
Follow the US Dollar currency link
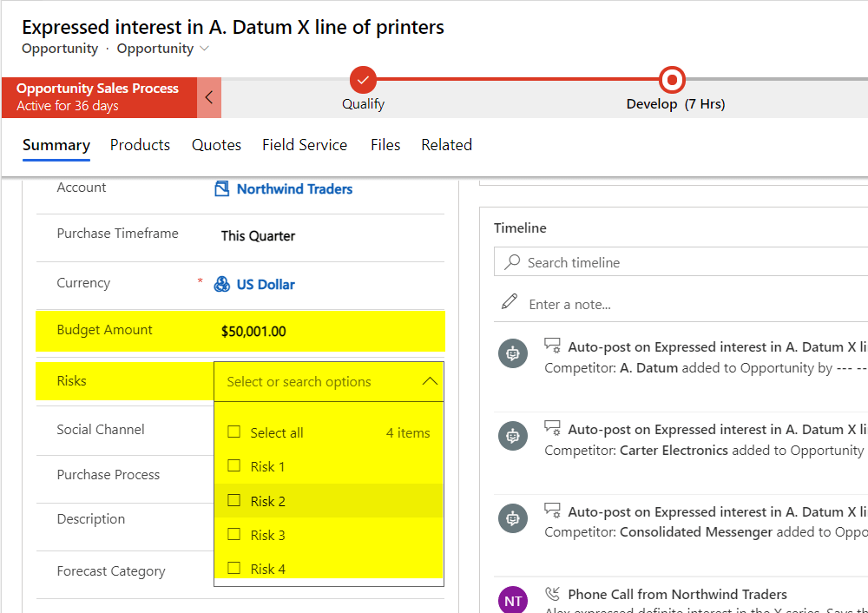coord(266,285)
